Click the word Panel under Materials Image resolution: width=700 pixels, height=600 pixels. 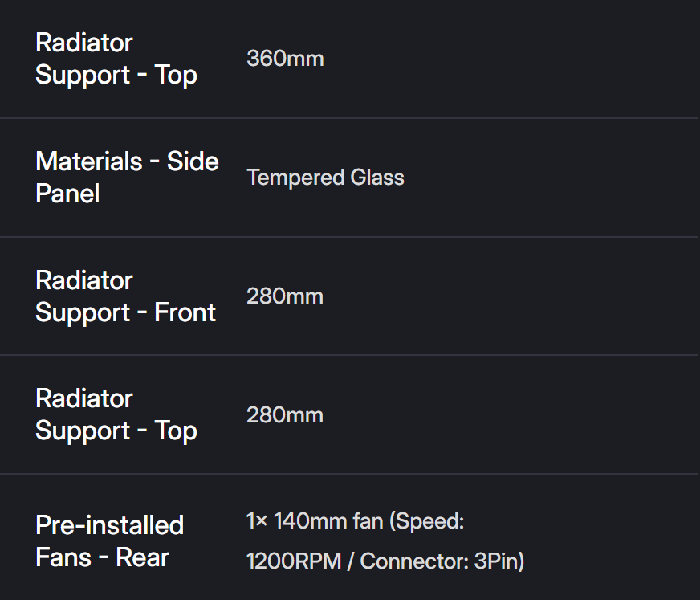click(x=67, y=194)
